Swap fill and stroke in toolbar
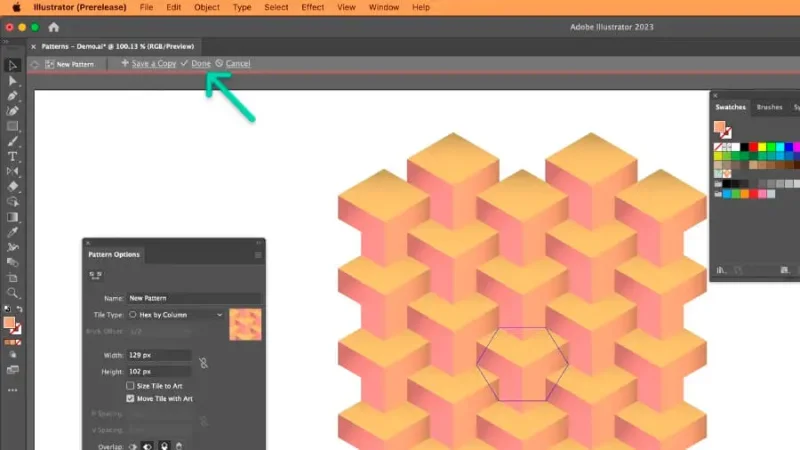This screenshot has width=800, height=450. point(19,309)
